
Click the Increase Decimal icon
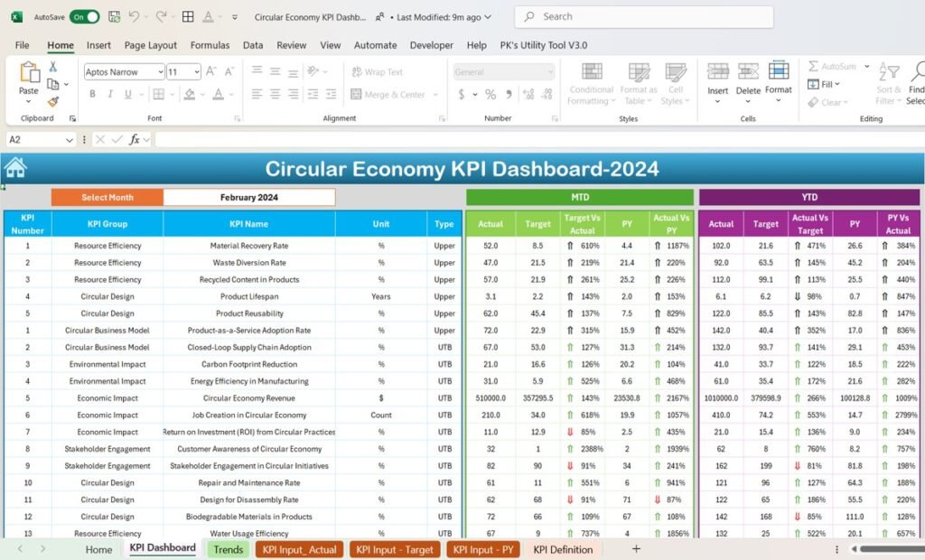click(x=528, y=94)
